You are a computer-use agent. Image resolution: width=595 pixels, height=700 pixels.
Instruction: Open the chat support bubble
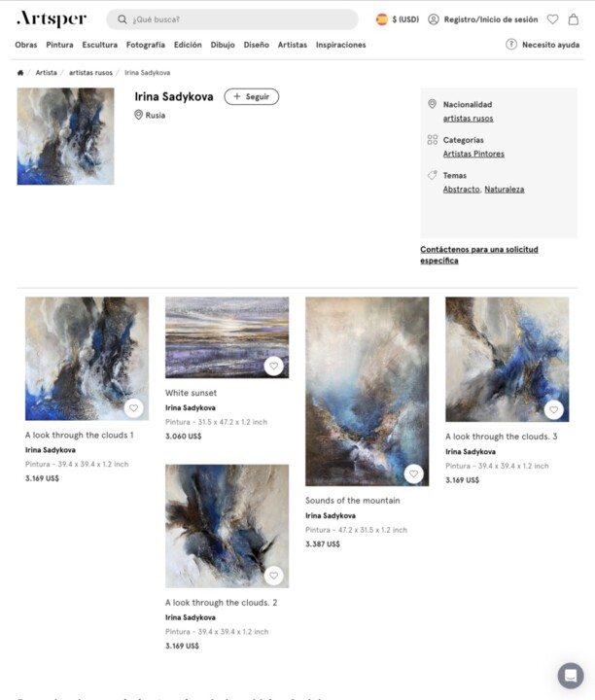pos(571,676)
